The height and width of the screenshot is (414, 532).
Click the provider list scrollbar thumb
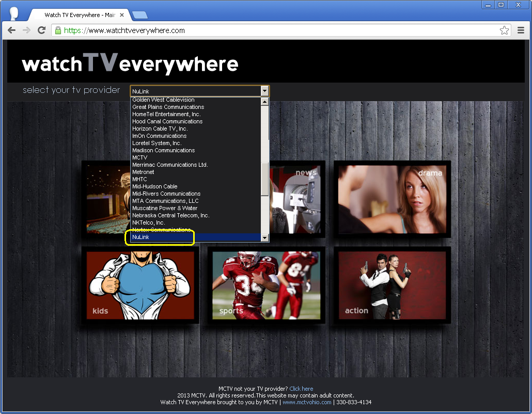[264, 179]
